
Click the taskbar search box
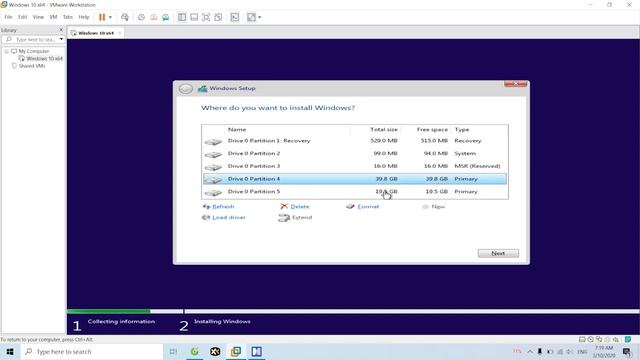click(91, 351)
